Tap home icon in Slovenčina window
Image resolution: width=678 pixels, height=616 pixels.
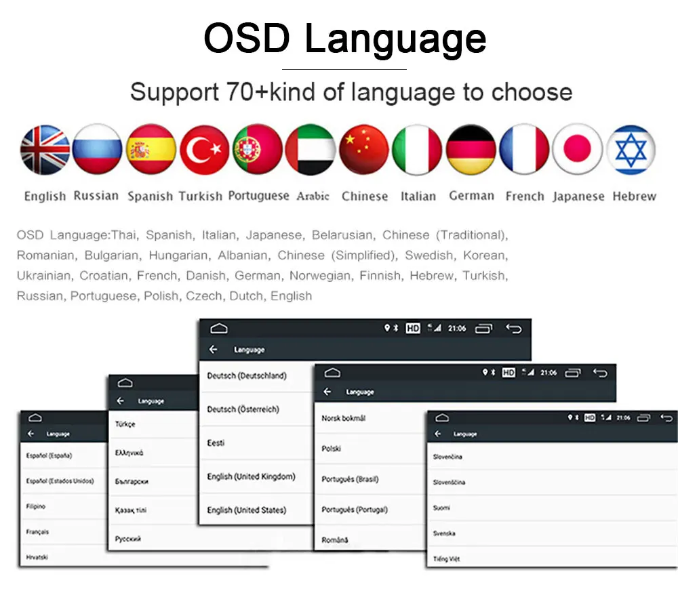click(x=442, y=417)
